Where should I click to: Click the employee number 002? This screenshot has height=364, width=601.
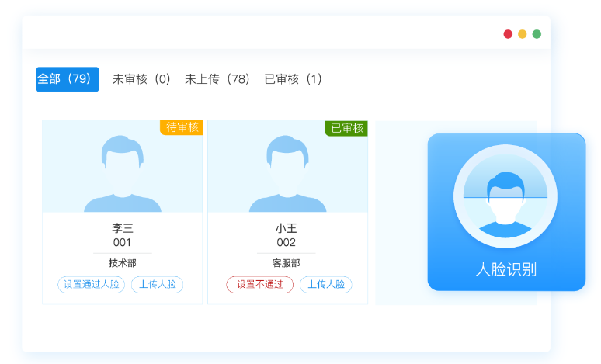287,242
